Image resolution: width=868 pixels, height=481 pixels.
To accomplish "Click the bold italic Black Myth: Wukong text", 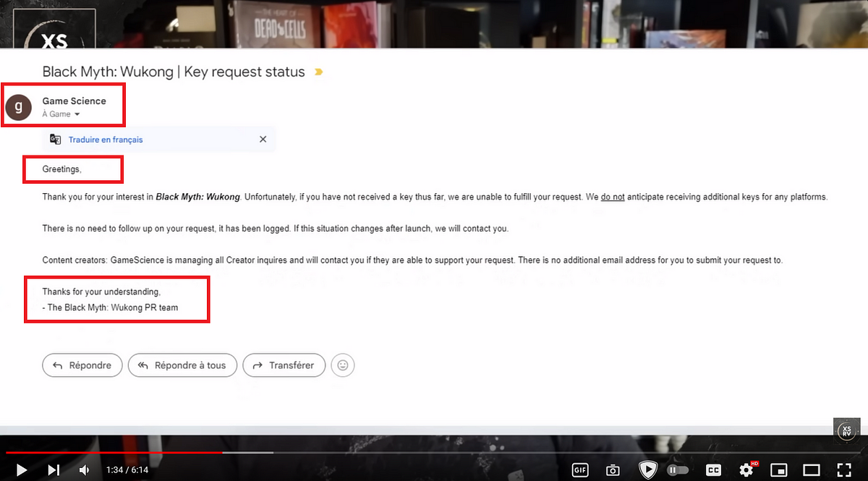I will [197, 197].
